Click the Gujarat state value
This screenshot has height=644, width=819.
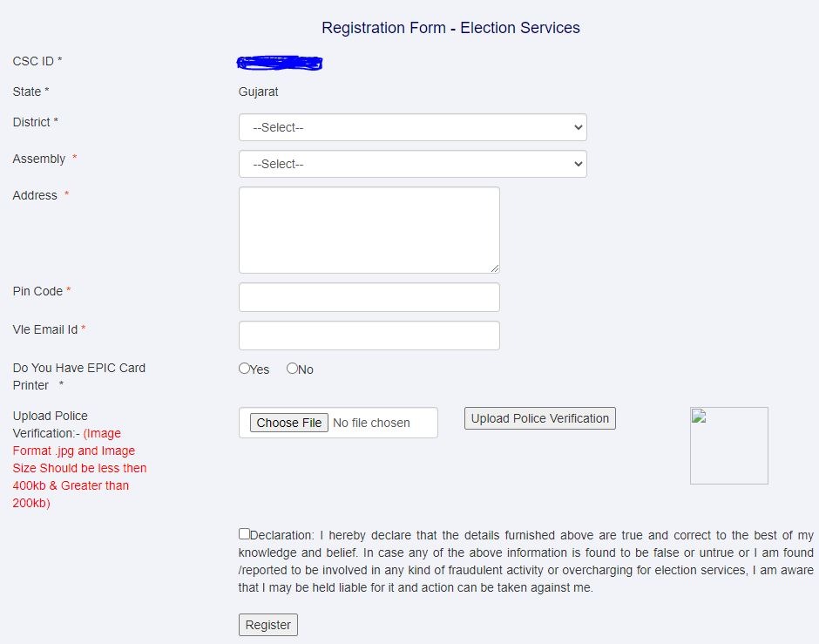pyautogui.click(x=258, y=92)
